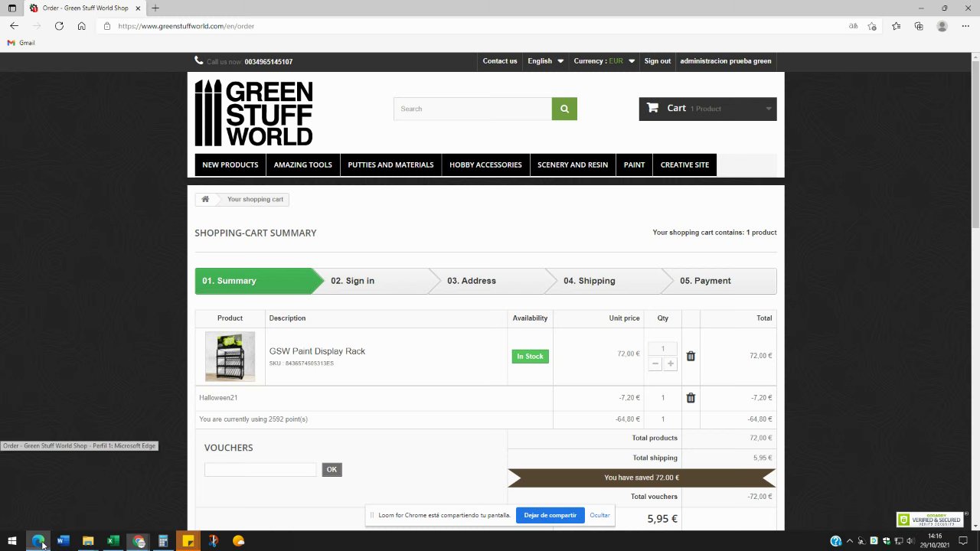Reload the page with refresh icon
980x551 pixels.
click(x=59, y=26)
